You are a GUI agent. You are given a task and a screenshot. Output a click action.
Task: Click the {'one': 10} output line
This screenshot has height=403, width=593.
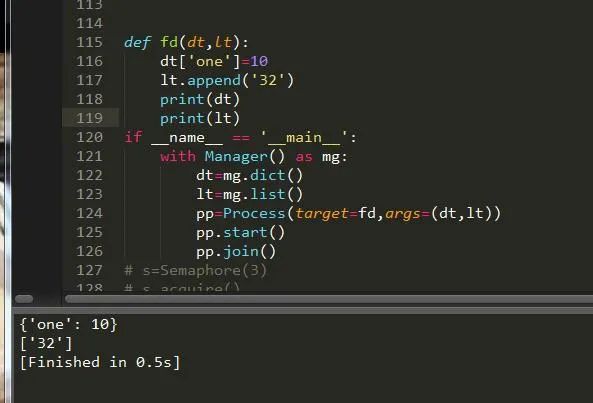click(x=68, y=324)
